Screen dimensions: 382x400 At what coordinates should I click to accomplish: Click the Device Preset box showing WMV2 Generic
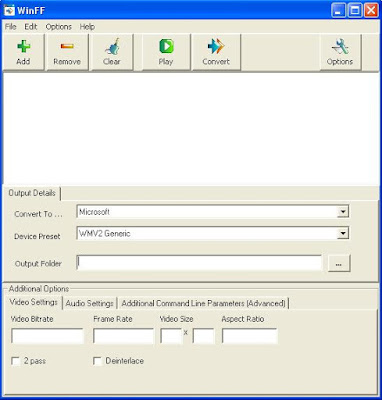[213, 233]
